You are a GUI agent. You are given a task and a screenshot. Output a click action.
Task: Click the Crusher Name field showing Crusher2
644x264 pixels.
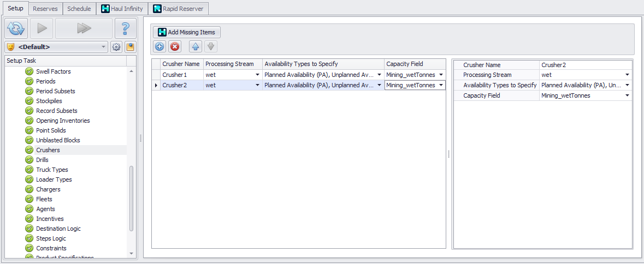584,65
